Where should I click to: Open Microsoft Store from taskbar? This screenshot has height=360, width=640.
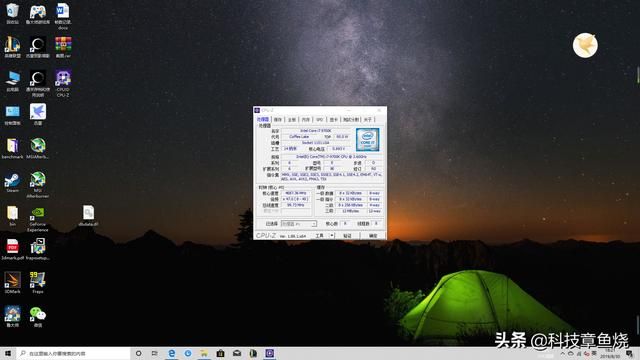220,353
